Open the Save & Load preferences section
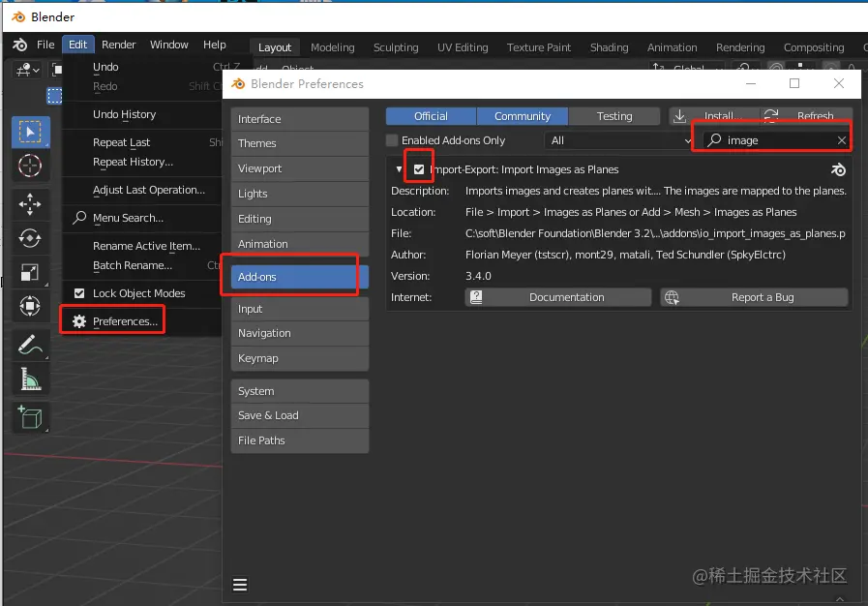Viewport: 868px width, 606px height. (x=299, y=415)
